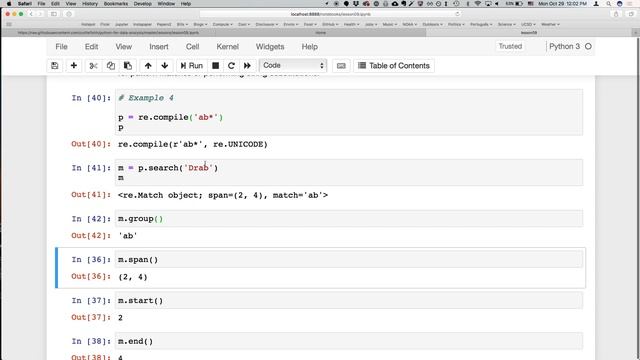Click into the m.end() code cell

pos(349,341)
